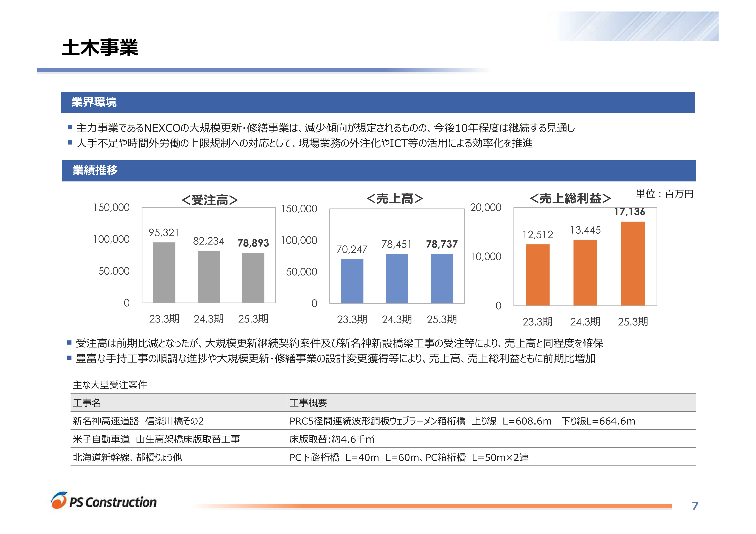Click the 土木事業 slide title
The width and height of the screenshot is (756, 534).
100,48
